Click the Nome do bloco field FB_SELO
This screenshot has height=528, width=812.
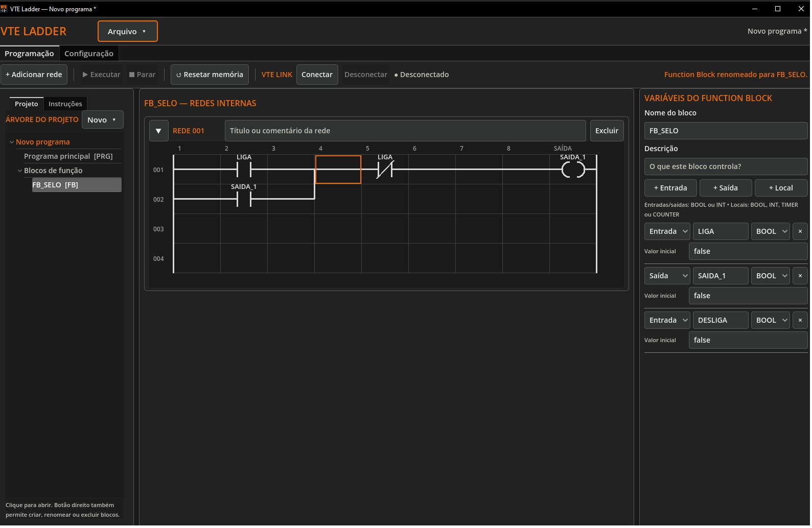[726, 131]
